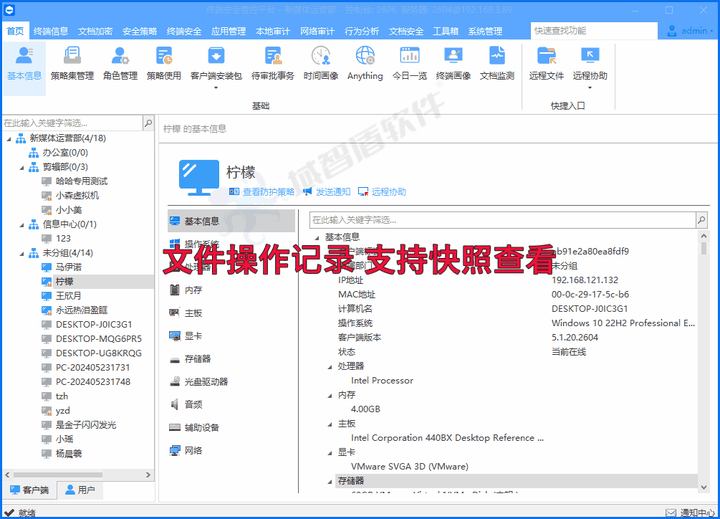Collapse 主板 section in details tree
Viewport: 720px width, 519px height.
[330, 424]
